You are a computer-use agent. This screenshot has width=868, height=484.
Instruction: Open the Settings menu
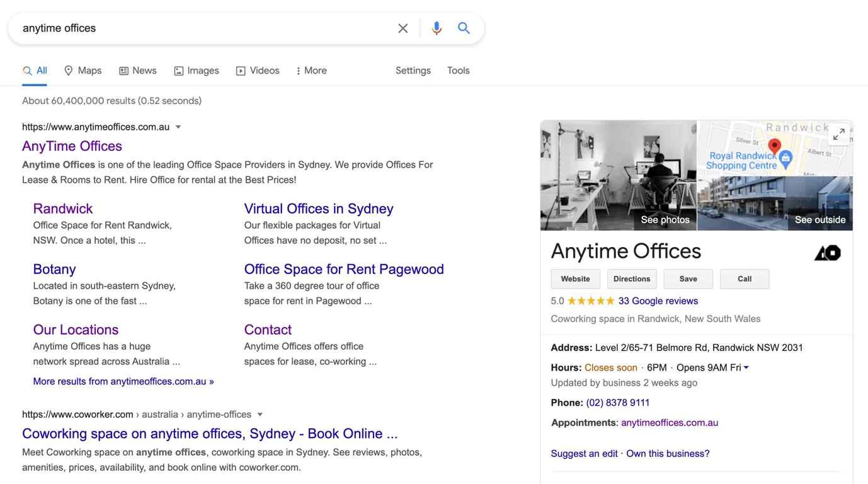click(x=413, y=71)
